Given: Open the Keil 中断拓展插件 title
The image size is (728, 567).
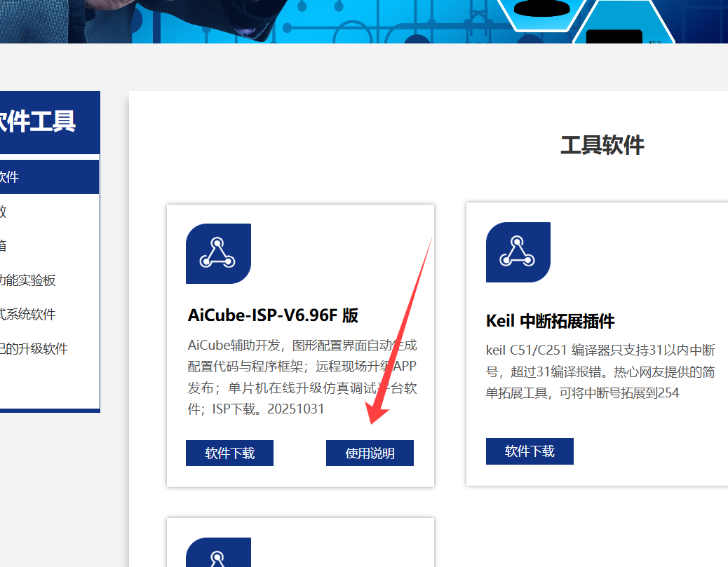Looking at the screenshot, I should [550, 321].
